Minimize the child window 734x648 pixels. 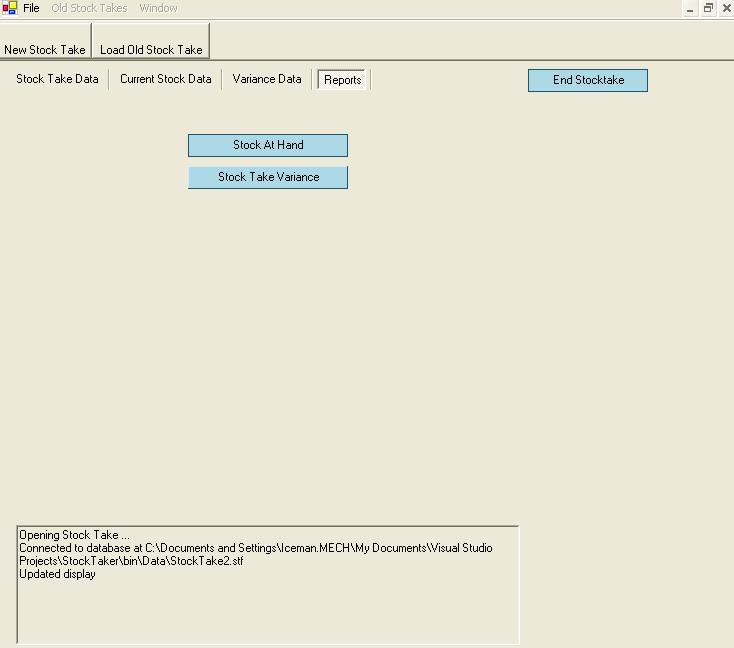click(x=690, y=8)
